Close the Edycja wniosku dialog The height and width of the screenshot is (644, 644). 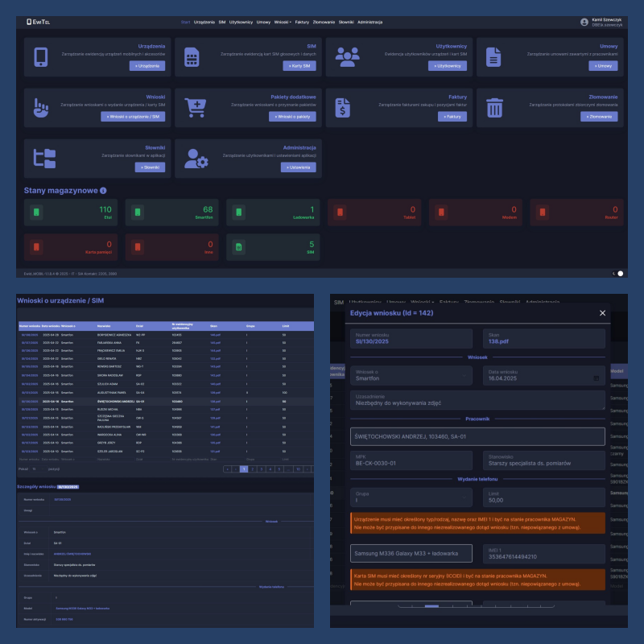[x=603, y=313]
